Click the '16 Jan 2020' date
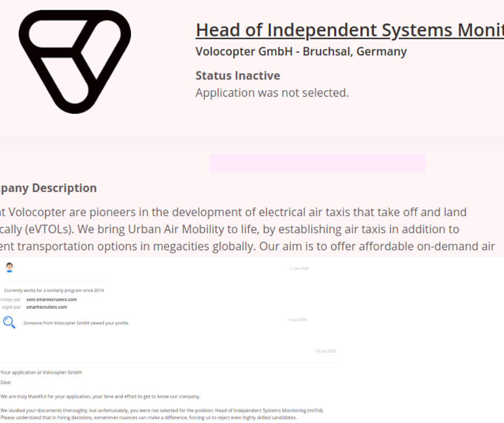 point(325,351)
